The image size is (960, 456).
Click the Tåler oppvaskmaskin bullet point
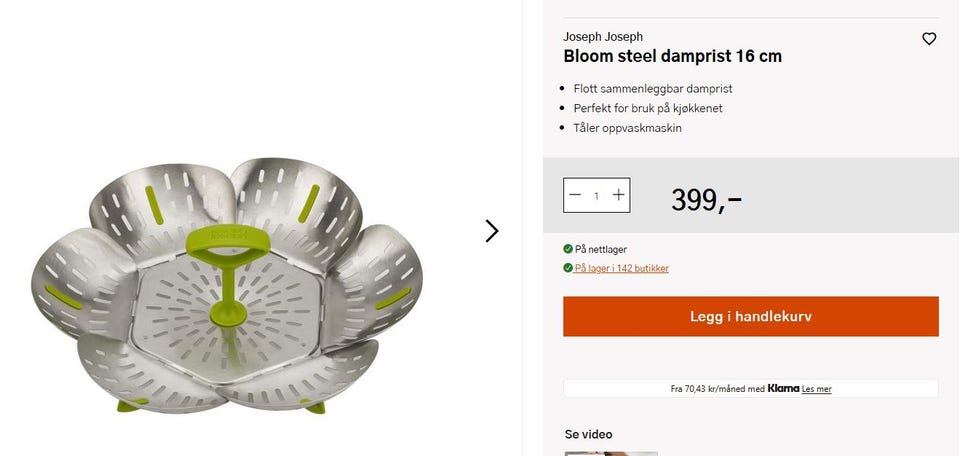(628, 128)
